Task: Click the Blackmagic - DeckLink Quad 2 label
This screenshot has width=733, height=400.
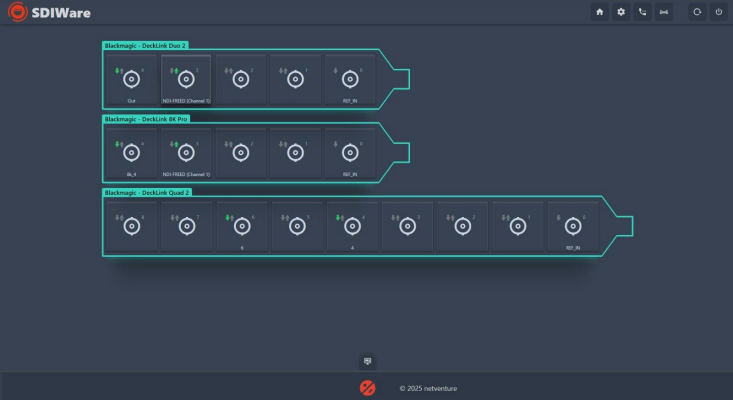Action: point(147,193)
